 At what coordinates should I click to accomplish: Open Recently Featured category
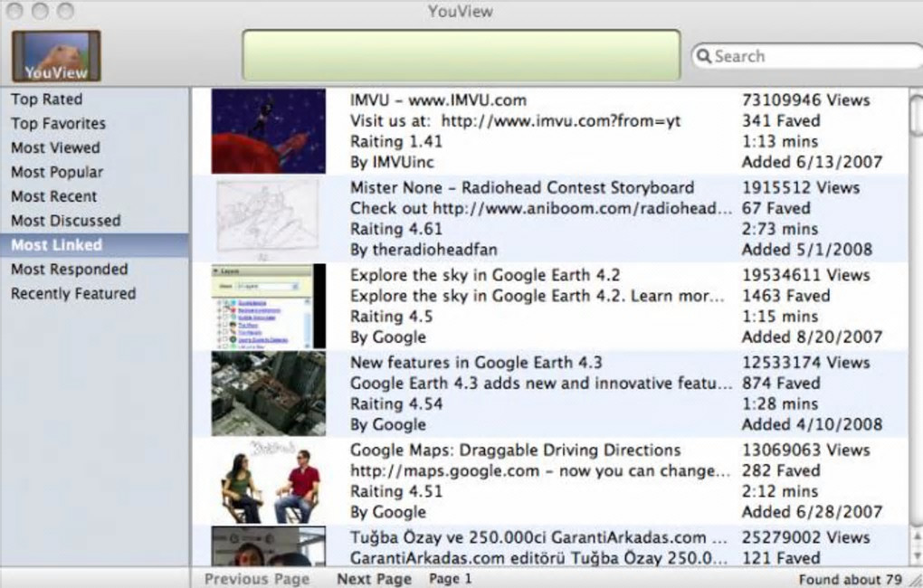pyautogui.click(x=73, y=294)
